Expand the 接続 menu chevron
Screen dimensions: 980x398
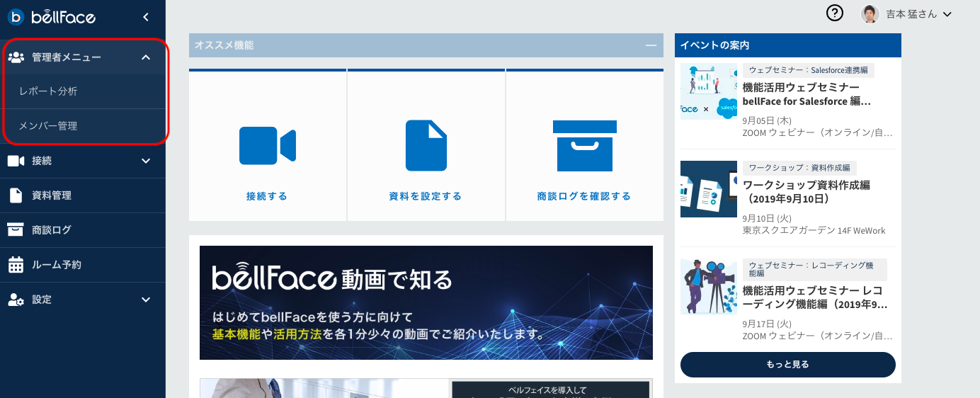pyautogui.click(x=146, y=161)
